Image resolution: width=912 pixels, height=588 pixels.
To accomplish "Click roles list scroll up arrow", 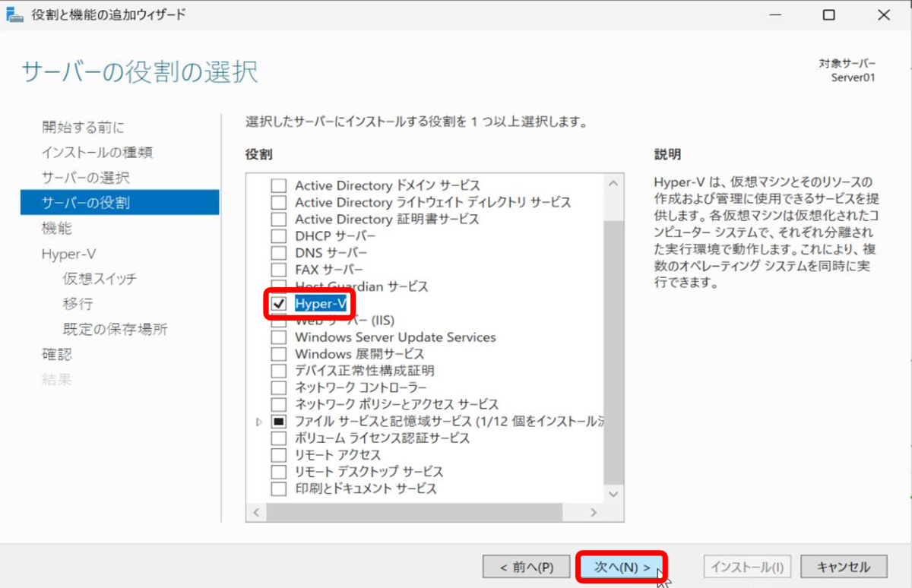I will point(614,184).
